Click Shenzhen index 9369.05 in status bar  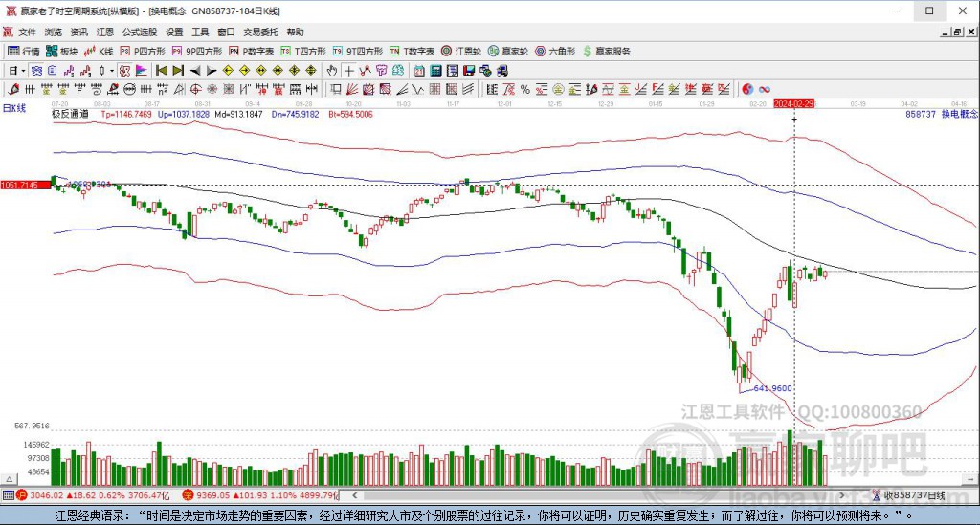tap(213, 495)
